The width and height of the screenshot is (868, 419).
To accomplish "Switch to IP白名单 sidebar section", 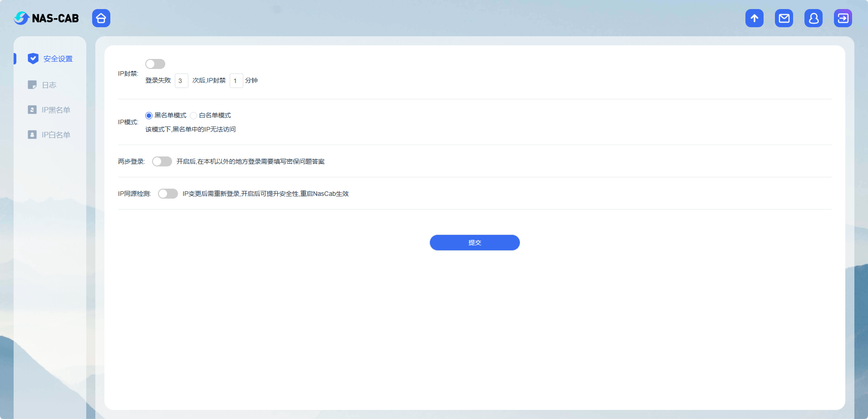I will coord(56,135).
